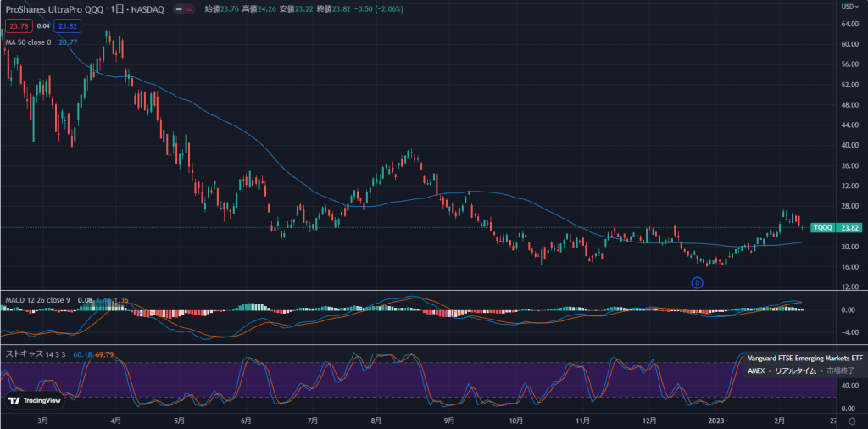Click the blue buy price 23.82 button
This screenshot has height=429, width=868.
pyautogui.click(x=68, y=25)
